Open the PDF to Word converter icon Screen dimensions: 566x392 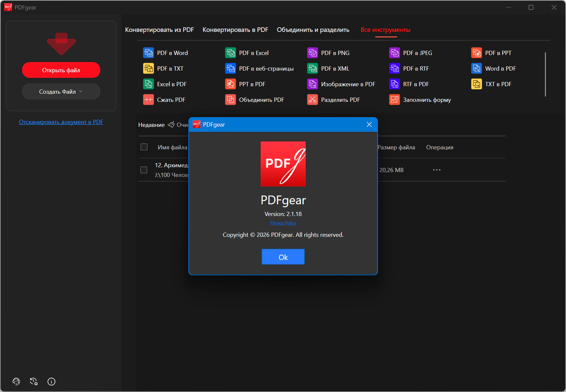[148, 53]
